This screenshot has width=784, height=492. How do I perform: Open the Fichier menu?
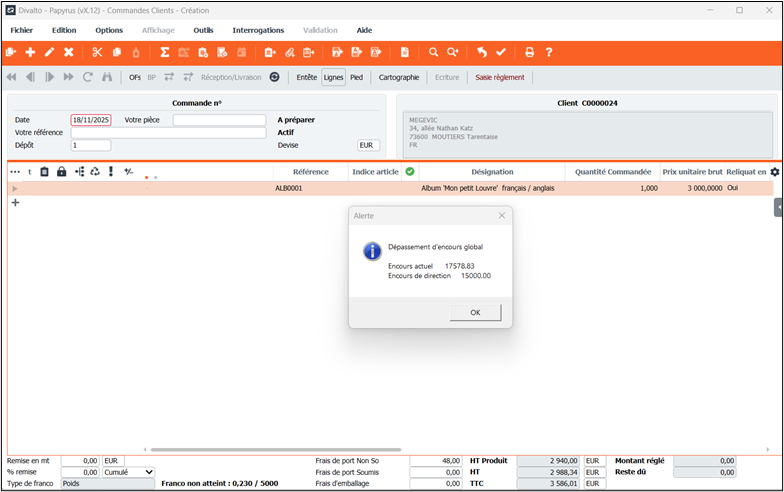[22, 30]
